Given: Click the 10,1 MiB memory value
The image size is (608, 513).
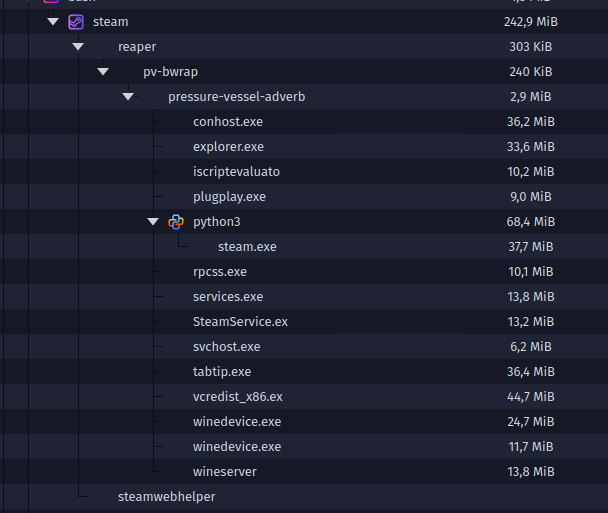Looking at the screenshot, I should (531, 272).
